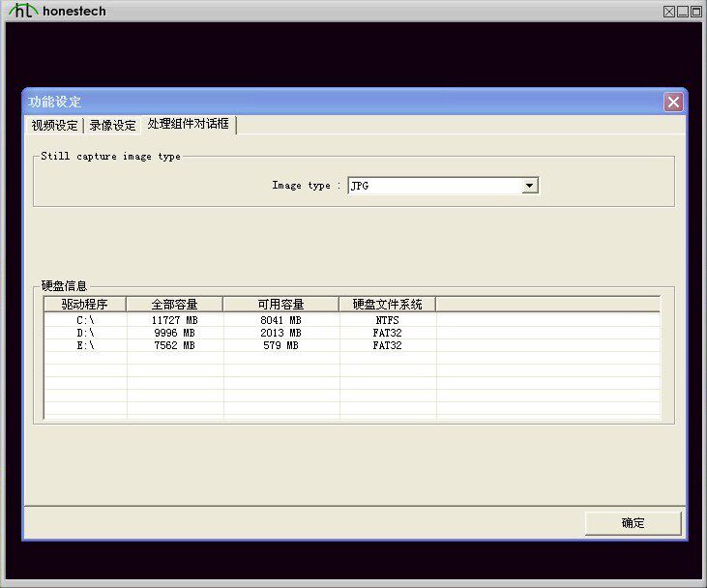The height and width of the screenshot is (588, 707).
Task: Select the C:\ drive row
Action: (x=352, y=320)
